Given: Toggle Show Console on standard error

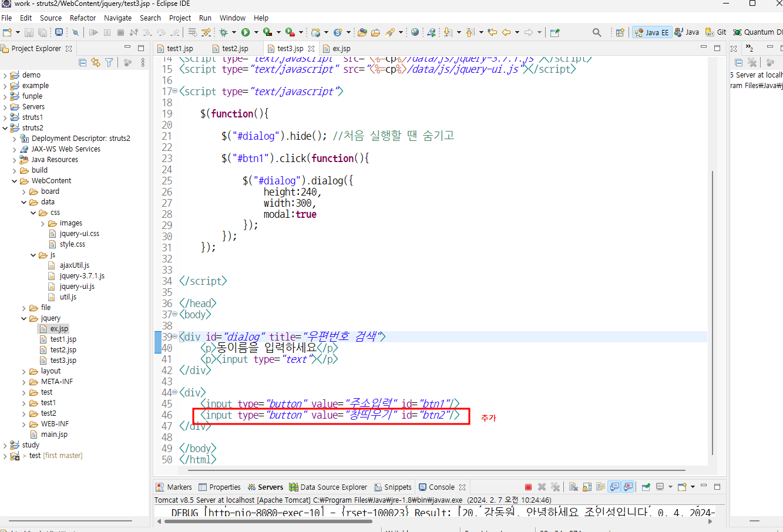Looking at the screenshot, I should (629, 487).
